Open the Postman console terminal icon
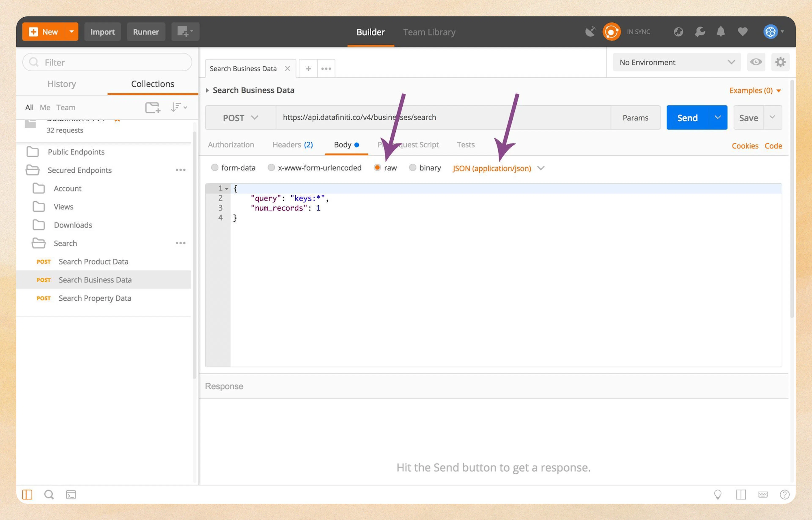812x520 pixels. click(71, 494)
